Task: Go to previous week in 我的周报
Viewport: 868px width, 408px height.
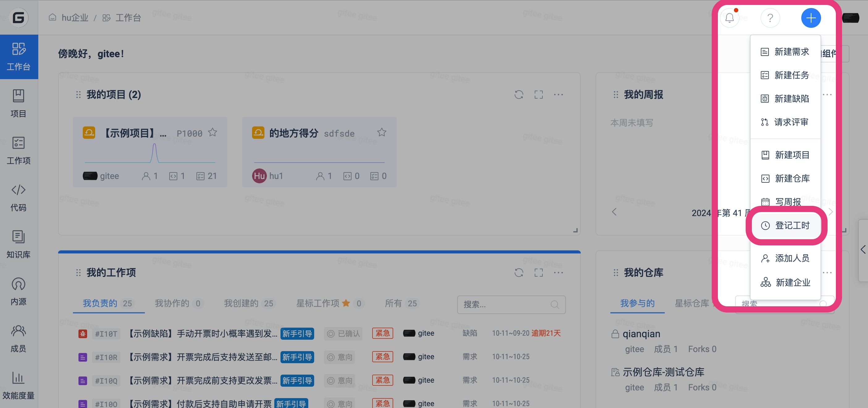Action: pos(614,212)
